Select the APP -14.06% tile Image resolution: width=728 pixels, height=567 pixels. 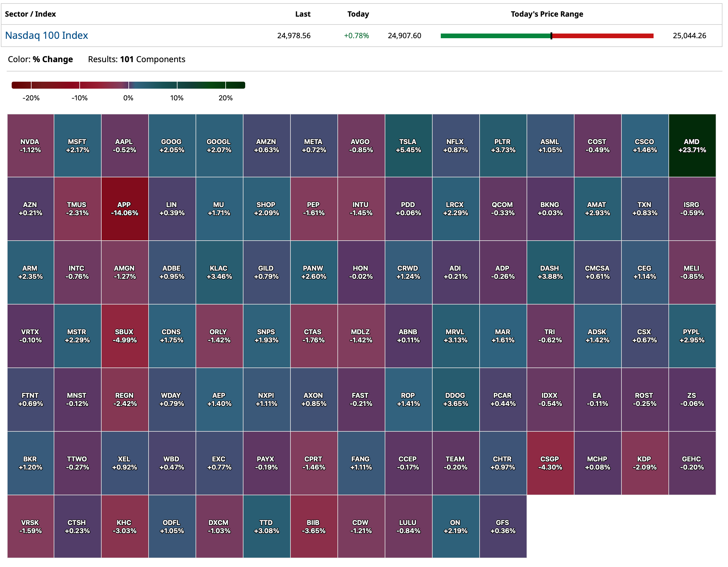(x=124, y=209)
